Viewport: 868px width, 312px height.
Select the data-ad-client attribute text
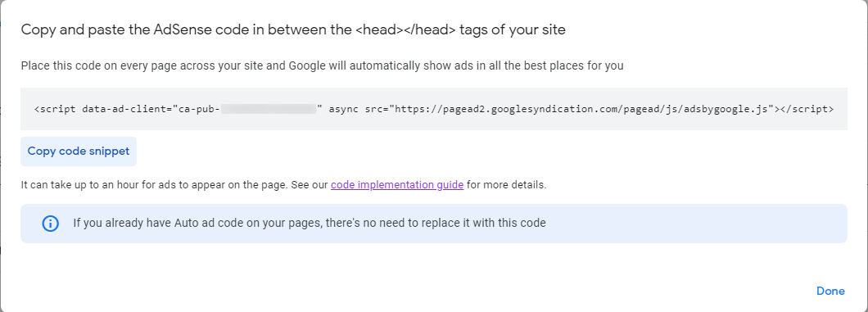coord(124,109)
